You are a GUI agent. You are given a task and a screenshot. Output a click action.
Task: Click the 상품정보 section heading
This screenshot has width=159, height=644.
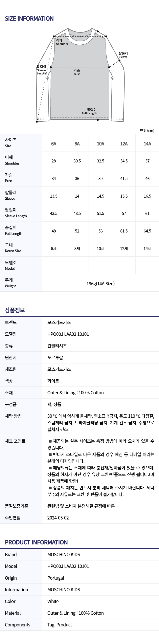coord(15,310)
